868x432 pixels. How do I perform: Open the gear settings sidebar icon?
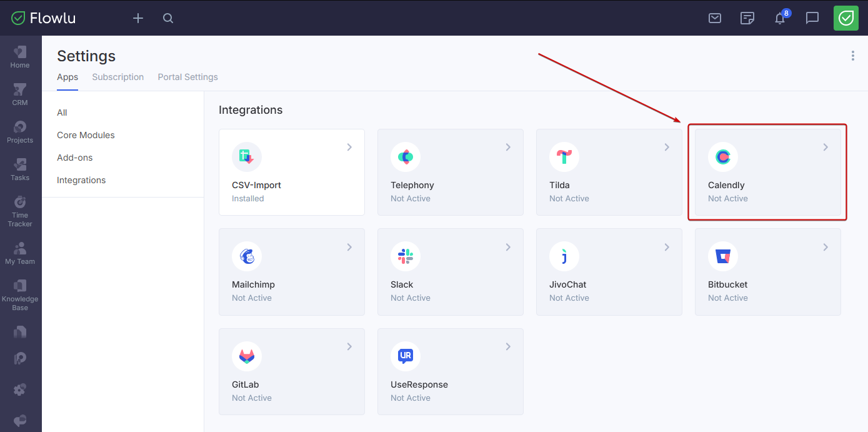click(20, 389)
